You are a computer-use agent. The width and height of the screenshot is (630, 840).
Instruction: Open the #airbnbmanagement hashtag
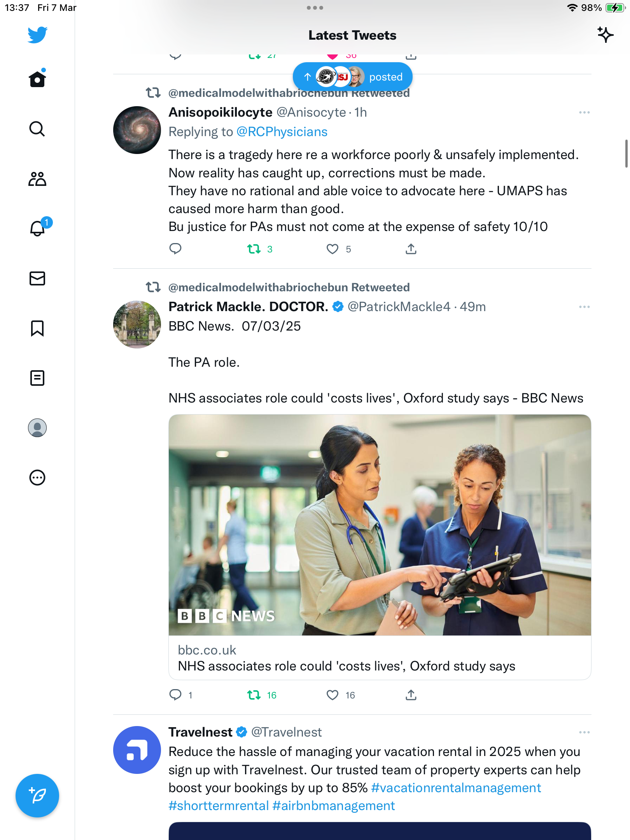[334, 806]
